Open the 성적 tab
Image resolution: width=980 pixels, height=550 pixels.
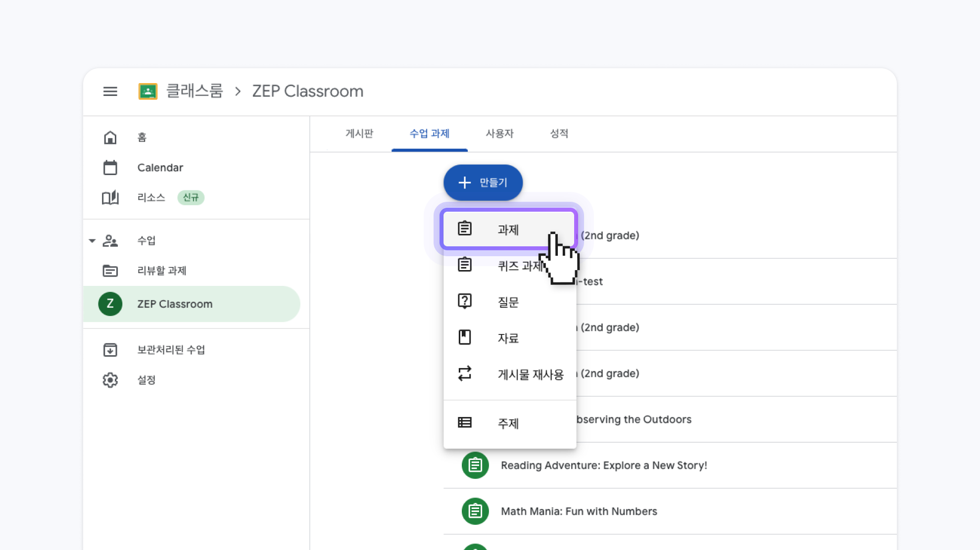coord(559,134)
